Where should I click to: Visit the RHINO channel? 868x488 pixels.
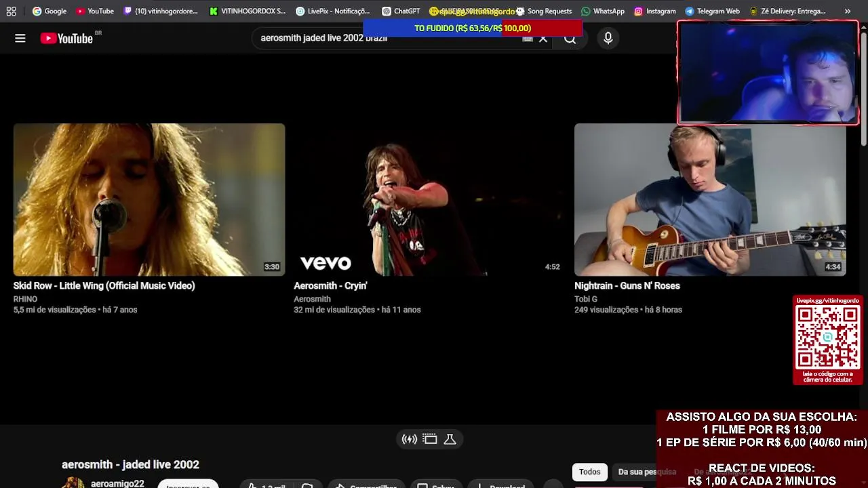pos(25,299)
